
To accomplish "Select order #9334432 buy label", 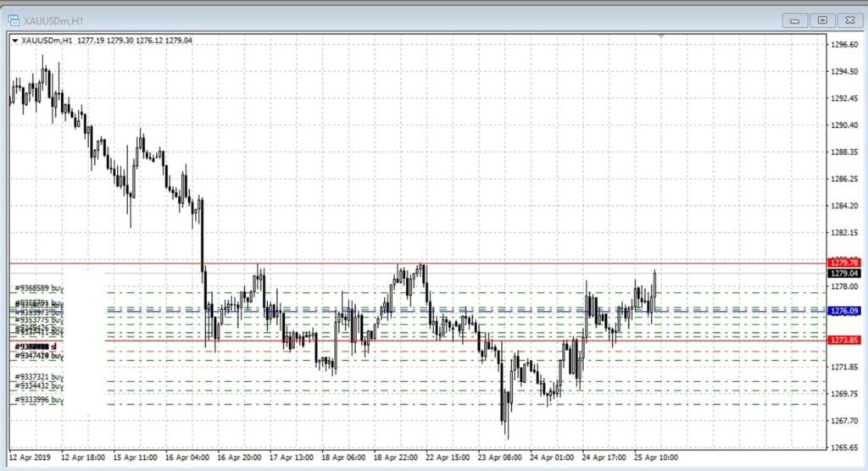I will [x=39, y=386].
